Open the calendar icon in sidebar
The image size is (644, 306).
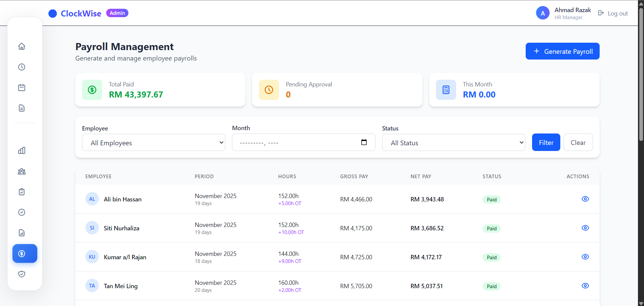pyautogui.click(x=22, y=88)
